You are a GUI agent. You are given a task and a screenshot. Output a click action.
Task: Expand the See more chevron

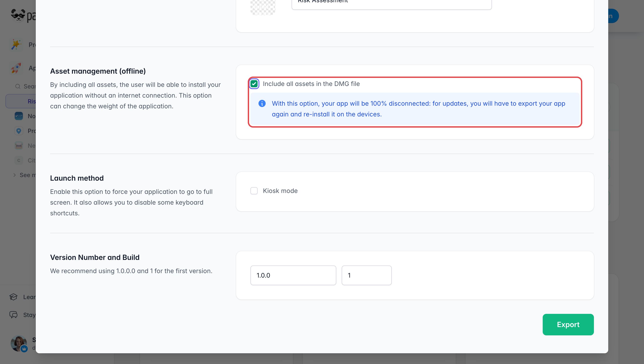click(x=14, y=175)
